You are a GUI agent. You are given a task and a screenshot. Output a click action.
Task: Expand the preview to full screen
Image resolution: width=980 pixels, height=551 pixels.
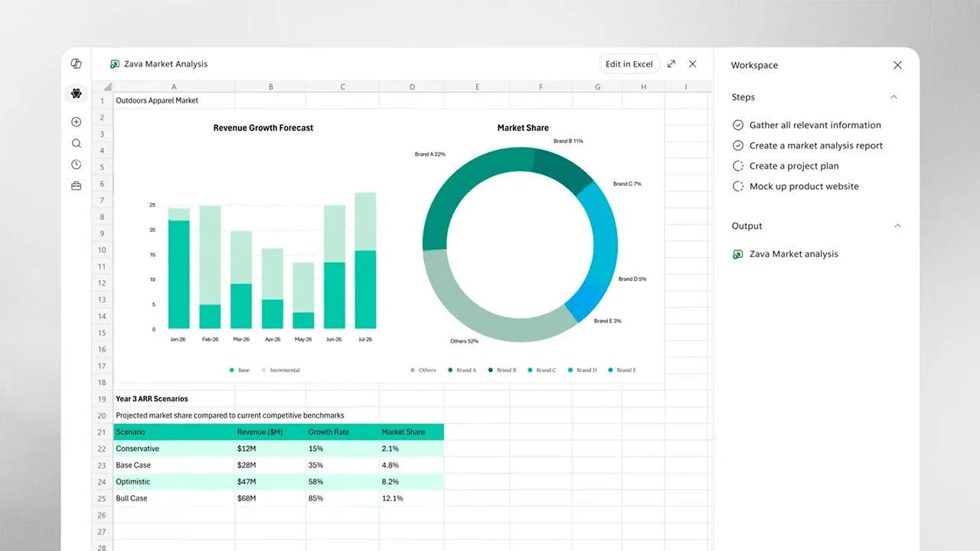coord(671,64)
